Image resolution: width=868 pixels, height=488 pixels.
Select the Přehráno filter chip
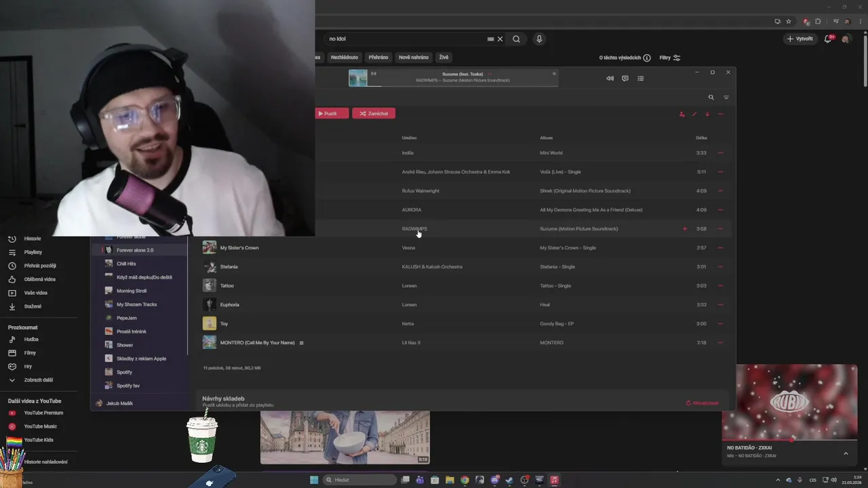[x=378, y=58]
